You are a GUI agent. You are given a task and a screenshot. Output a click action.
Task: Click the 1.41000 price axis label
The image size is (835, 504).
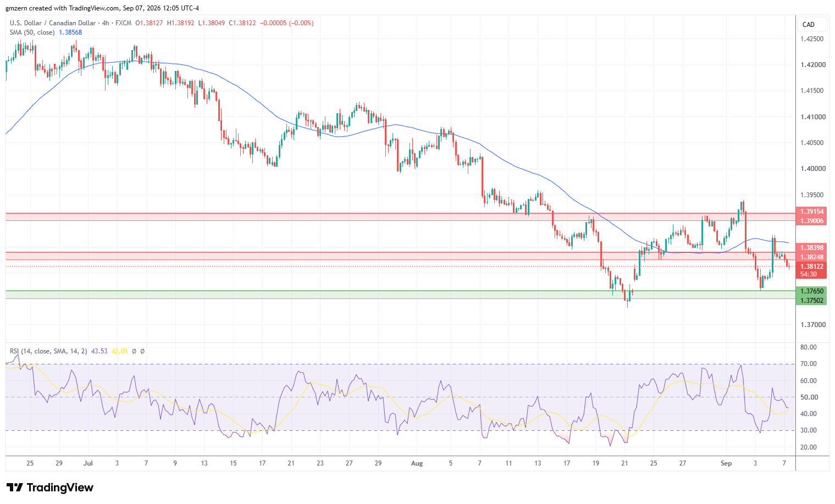click(813, 117)
